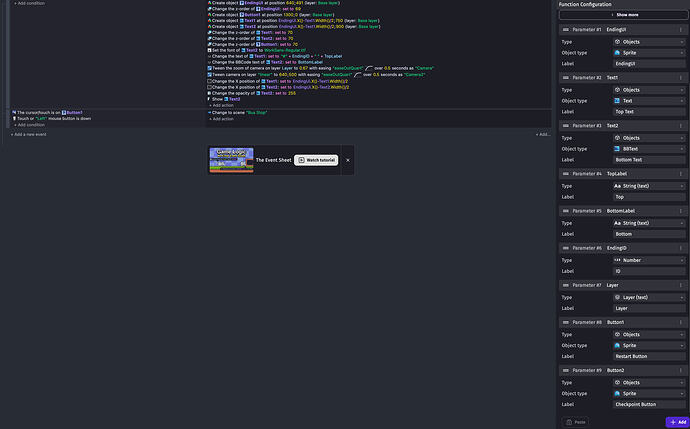This screenshot has width=690, height=429.
Task: Select Change the text of Text1 action
Action: click(x=277, y=56)
